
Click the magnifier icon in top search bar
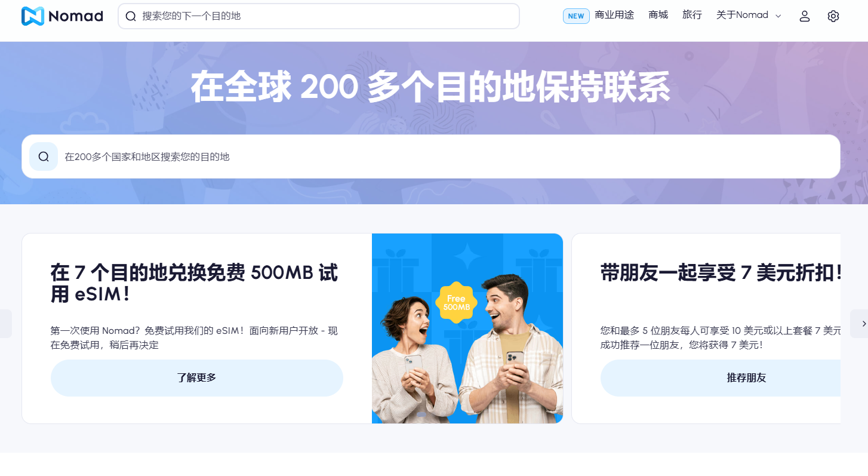[x=131, y=16]
